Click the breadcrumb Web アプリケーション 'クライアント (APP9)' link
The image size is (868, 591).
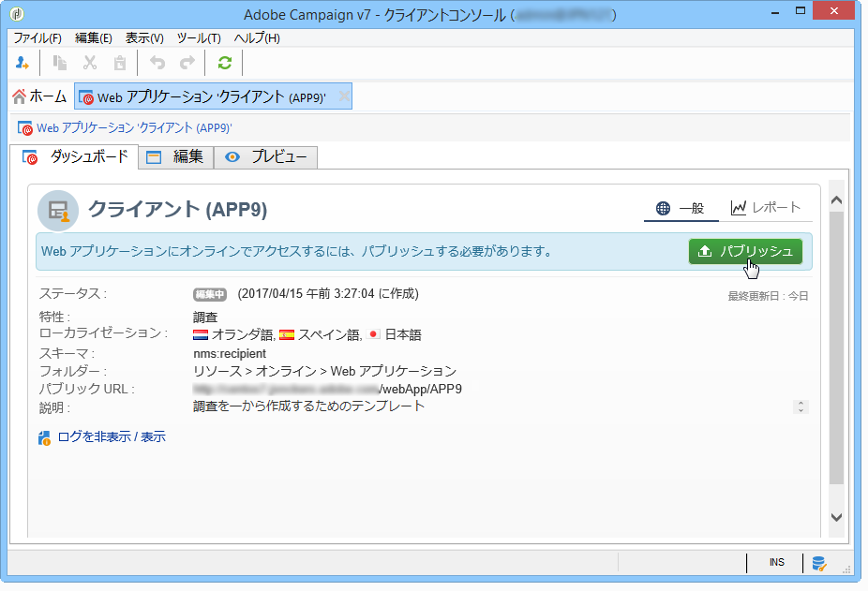(134, 127)
